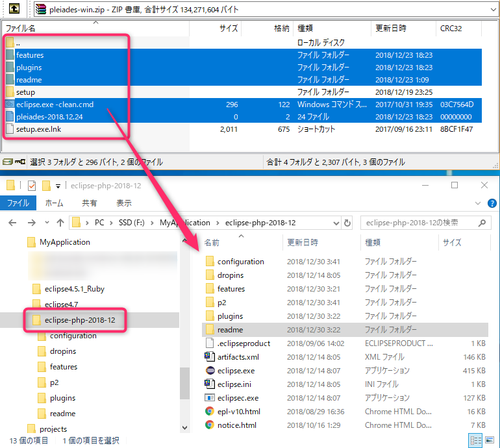This screenshot has width=500, height=448.
Task: Select the configuration folder in file list
Action: (345, 262)
